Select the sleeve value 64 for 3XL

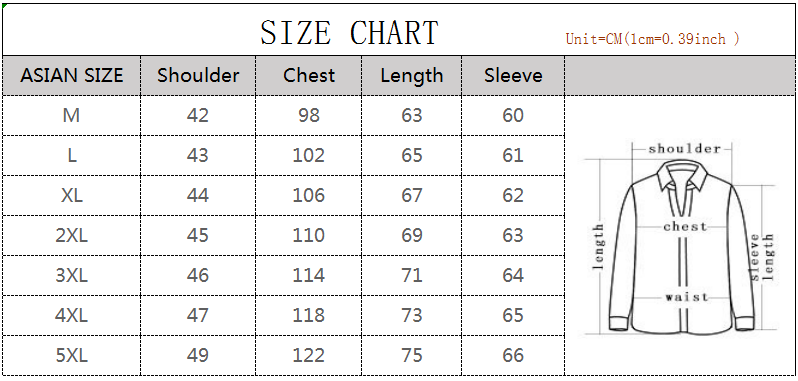coord(513,275)
